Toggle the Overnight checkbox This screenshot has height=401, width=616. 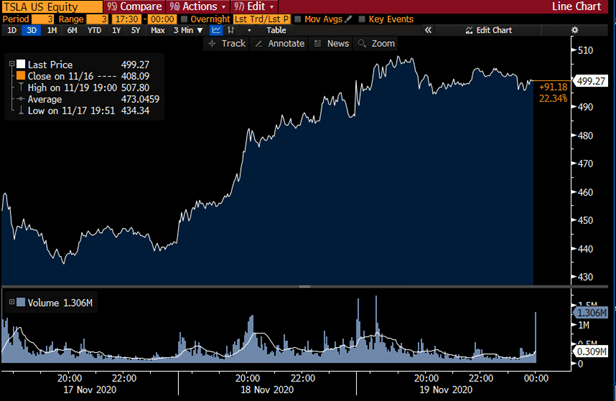[x=184, y=19]
